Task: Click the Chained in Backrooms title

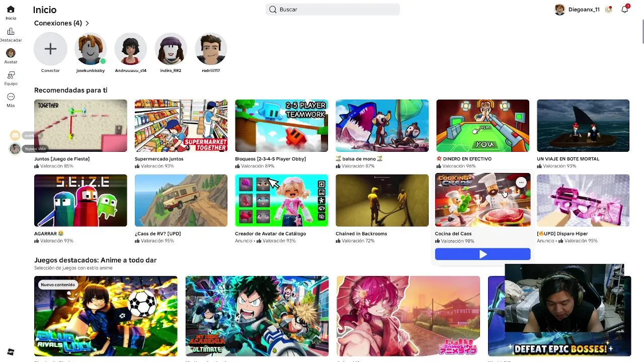Action: click(361, 234)
